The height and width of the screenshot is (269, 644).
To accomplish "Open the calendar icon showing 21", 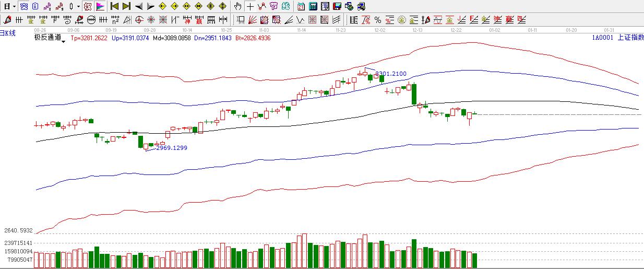I will (x=301, y=7).
